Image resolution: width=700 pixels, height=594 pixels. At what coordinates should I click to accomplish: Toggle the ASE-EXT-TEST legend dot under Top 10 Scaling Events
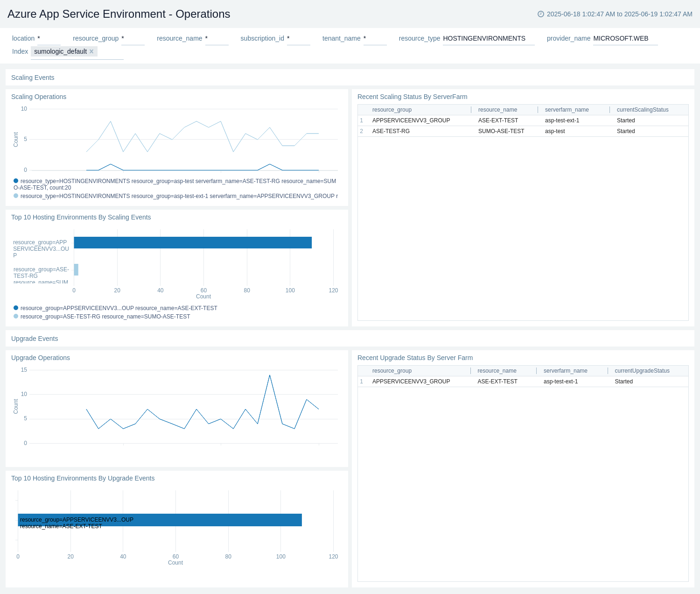[15, 308]
